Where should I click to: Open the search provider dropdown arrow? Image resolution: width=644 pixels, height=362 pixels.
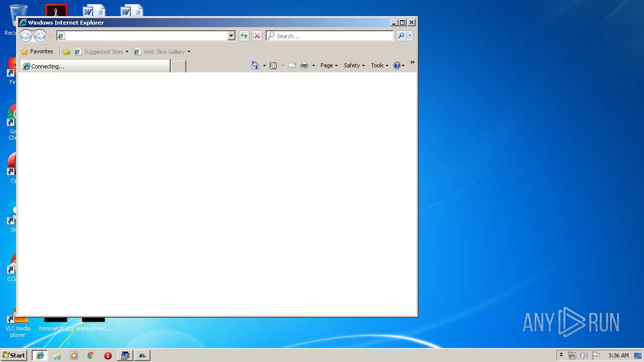pyautogui.click(x=410, y=36)
